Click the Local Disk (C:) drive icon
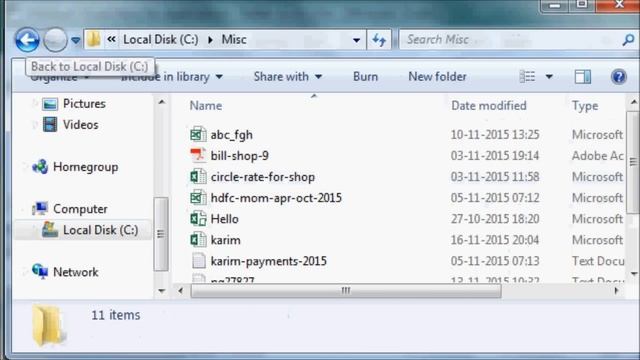This screenshot has width=640, height=360. 50,230
